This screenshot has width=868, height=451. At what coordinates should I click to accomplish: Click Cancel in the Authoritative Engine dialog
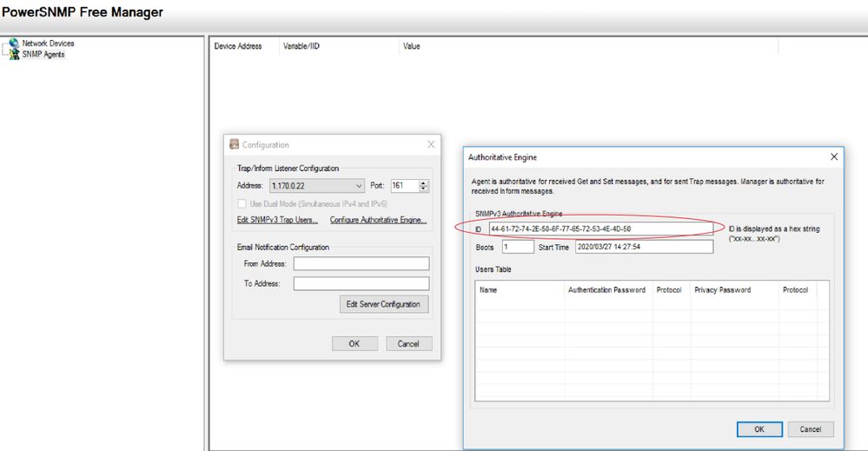811,429
